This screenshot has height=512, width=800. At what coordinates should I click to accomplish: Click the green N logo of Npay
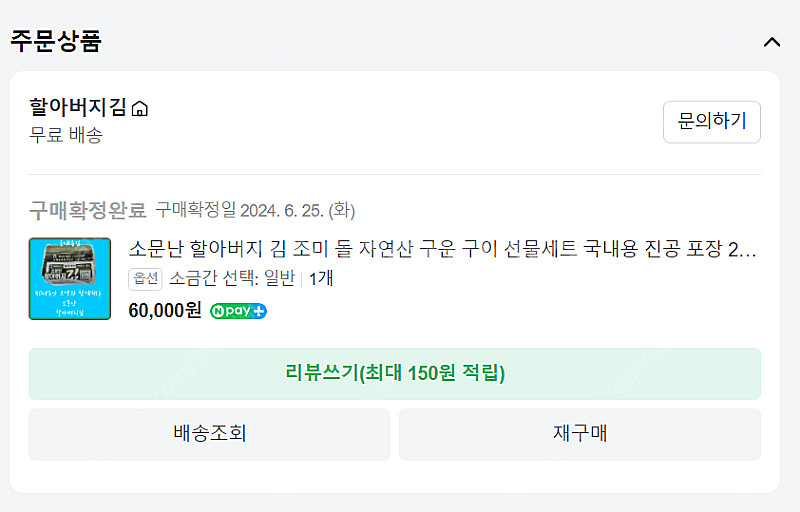(x=219, y=311)
